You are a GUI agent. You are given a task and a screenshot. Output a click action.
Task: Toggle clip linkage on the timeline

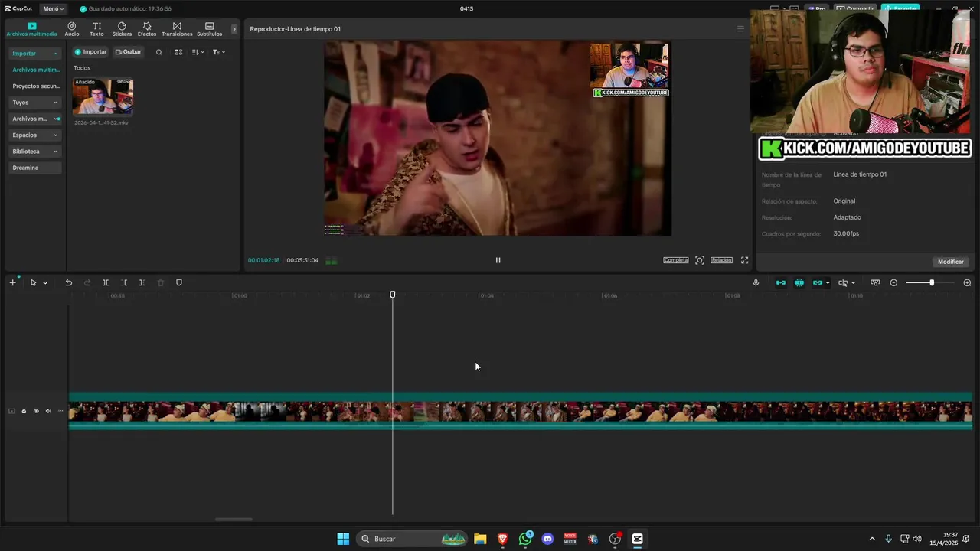(818, 282)
